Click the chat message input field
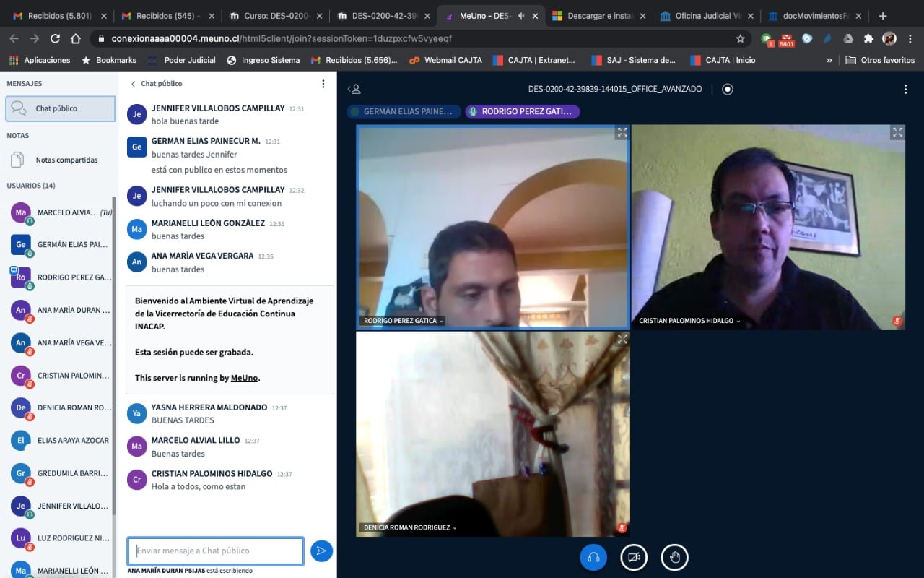The image size is (924, 578). pyautogui.click(x=215, y=551)
